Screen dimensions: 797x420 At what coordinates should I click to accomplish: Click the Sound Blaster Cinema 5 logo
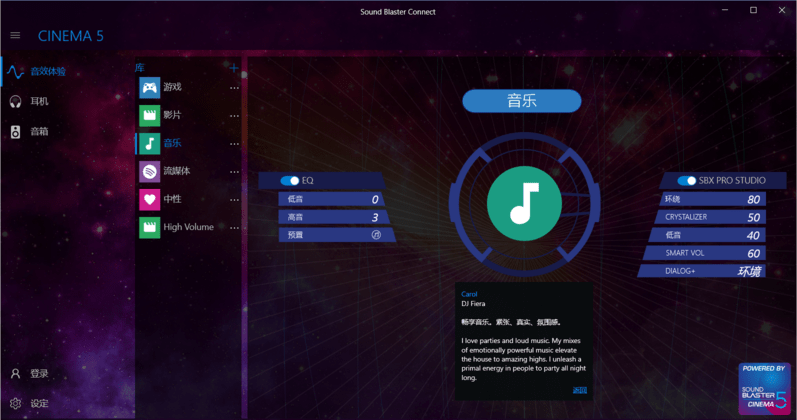(764, 388)
